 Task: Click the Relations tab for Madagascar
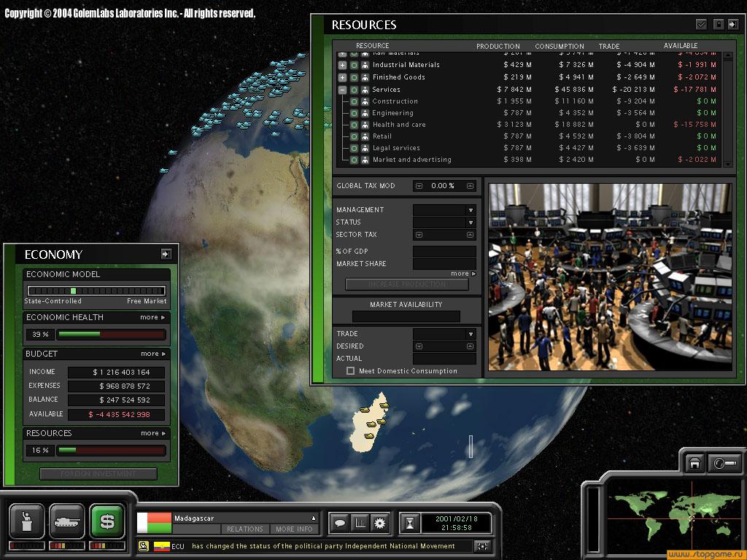pyautogui.click(x=244, y=529)
